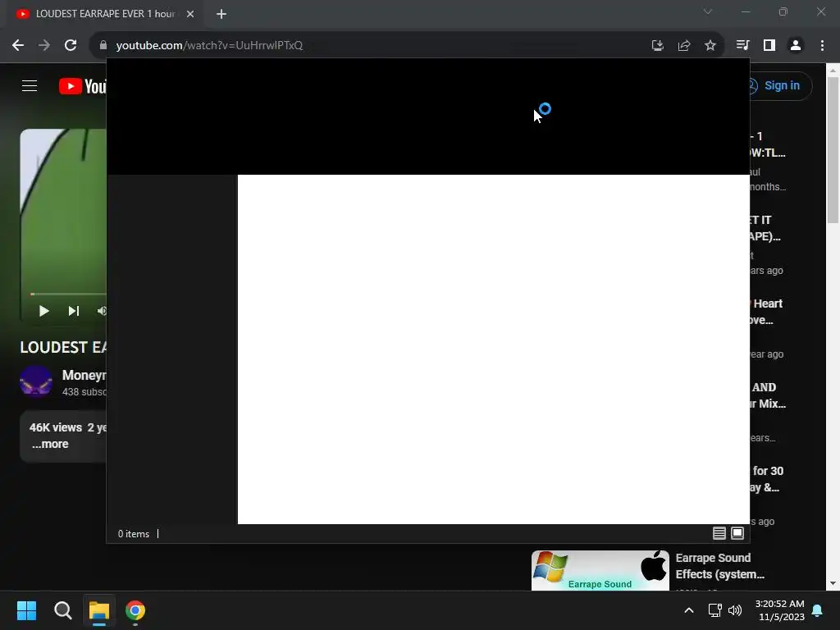This screenshot has height=630, width=840.
Task: Toggle Chrome side panel
Action: (x=769, y=46)
